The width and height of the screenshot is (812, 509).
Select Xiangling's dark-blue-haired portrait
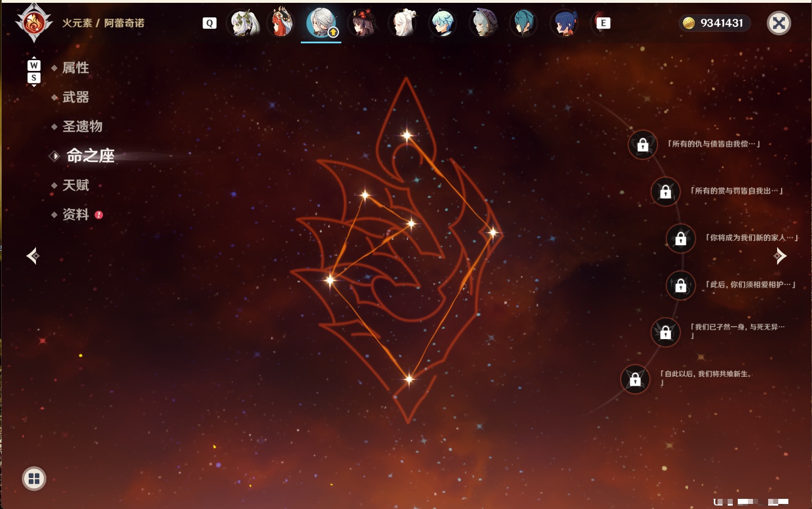click(564, 23)
